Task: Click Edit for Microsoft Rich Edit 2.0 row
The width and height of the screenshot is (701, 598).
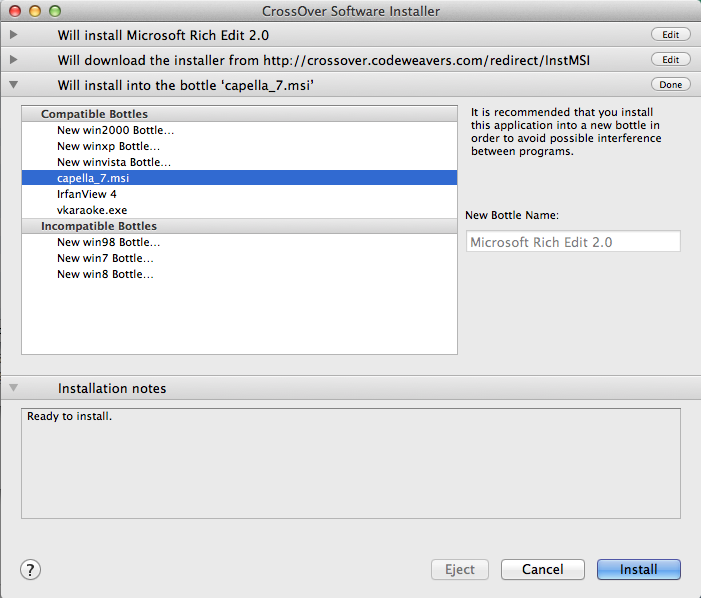Action: 671,34
